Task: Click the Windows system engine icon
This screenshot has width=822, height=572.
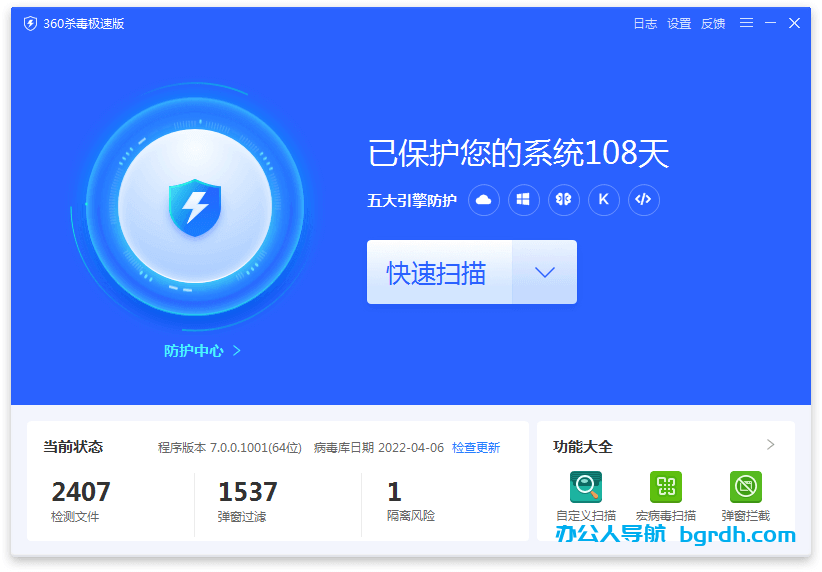Action: coord(523,200)
